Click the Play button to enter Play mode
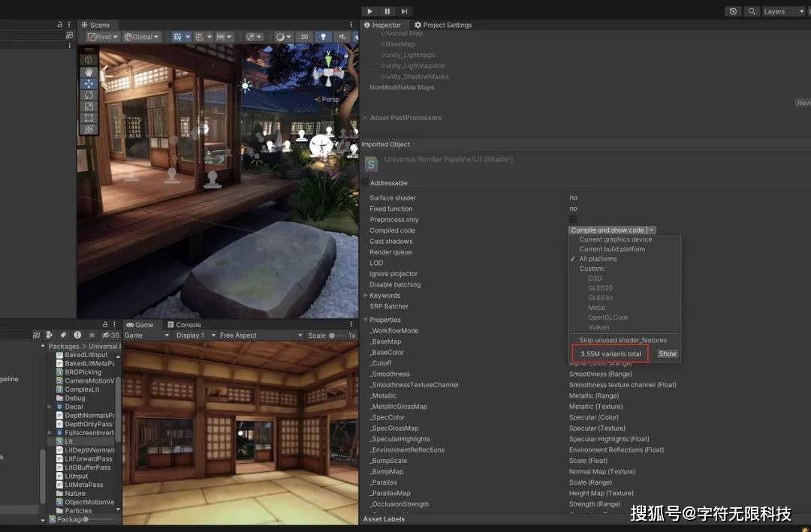Screen dimensions: 811x532 pyautogui.click(x=368, y=11)
